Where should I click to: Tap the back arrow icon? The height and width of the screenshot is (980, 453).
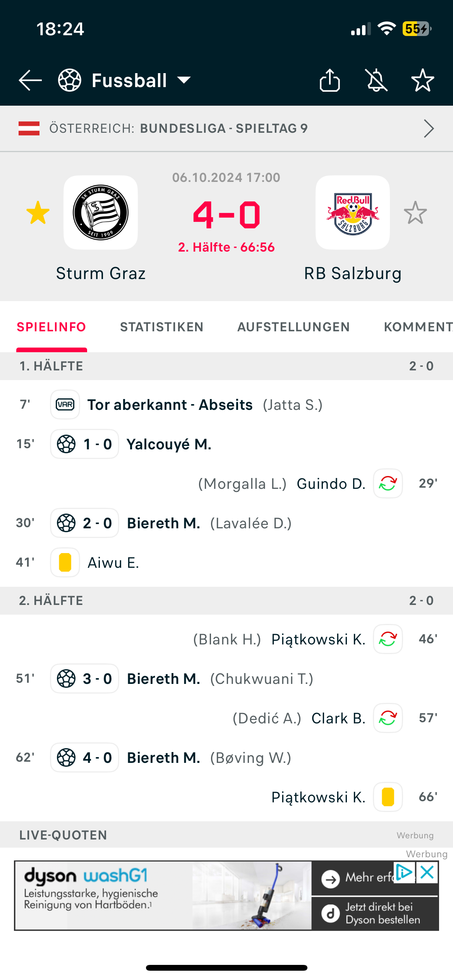click(x=30, y=81)
